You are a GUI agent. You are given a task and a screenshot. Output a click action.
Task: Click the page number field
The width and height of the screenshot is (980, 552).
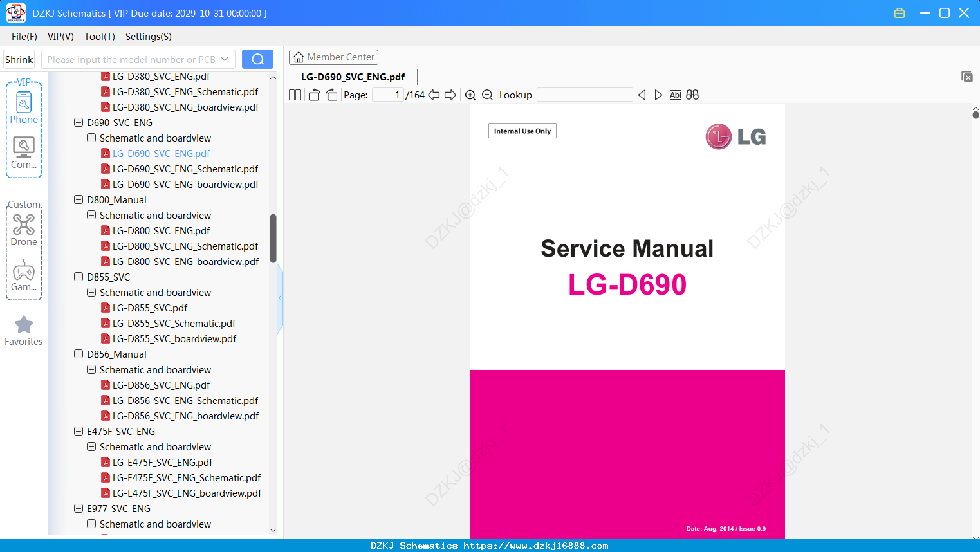coord(387,95)
